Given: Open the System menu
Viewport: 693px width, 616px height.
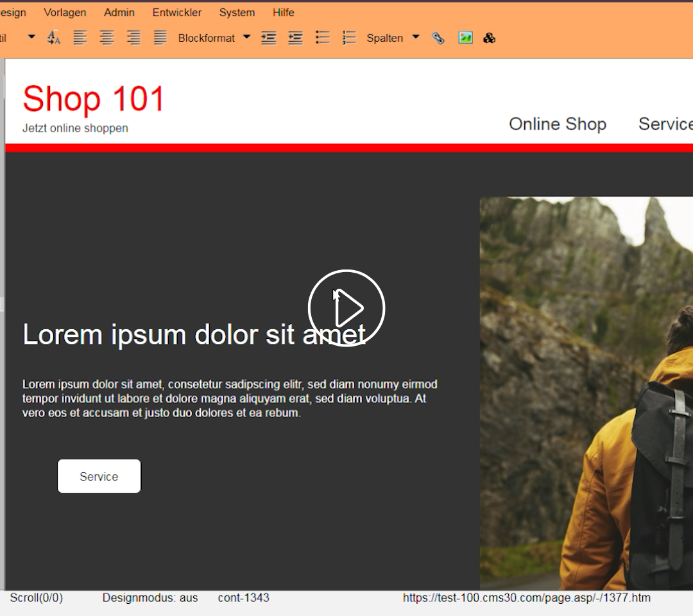Looking at the screenshot, I should tap(237, 12).
